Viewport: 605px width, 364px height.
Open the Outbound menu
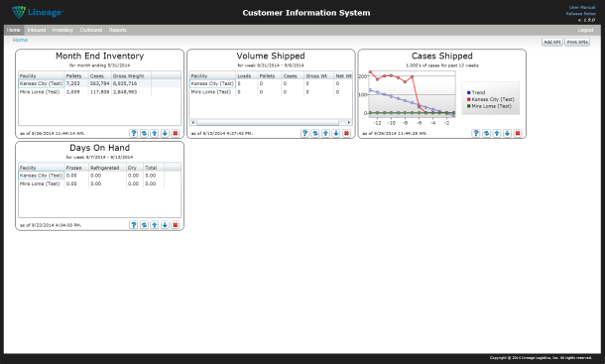coord(91,30)
